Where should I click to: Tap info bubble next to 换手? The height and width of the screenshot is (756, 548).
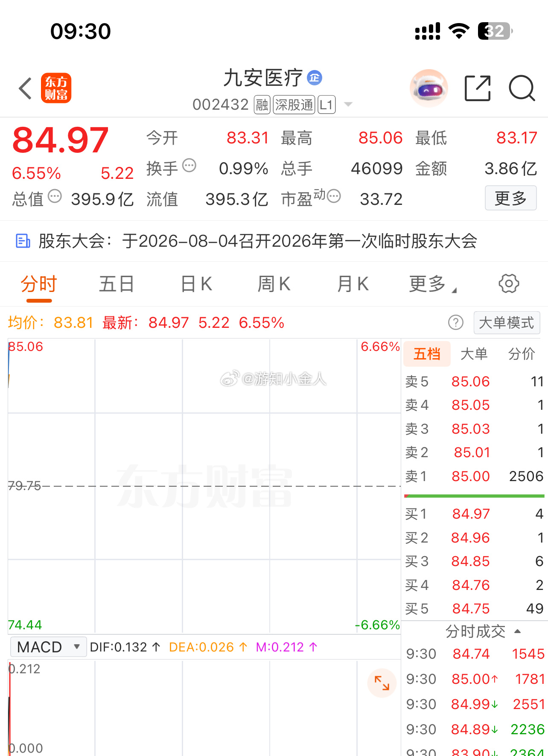pyautogui.click(x=189, y=165)
